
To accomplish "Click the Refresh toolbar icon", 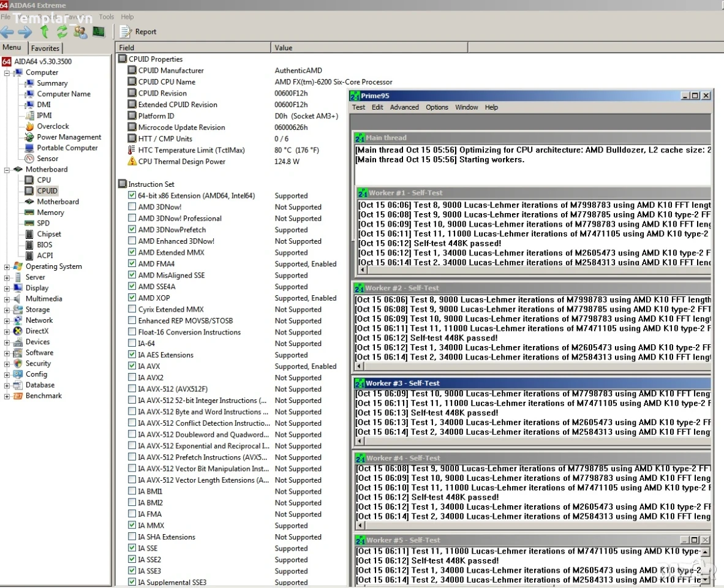I will [x=62, y=32].
